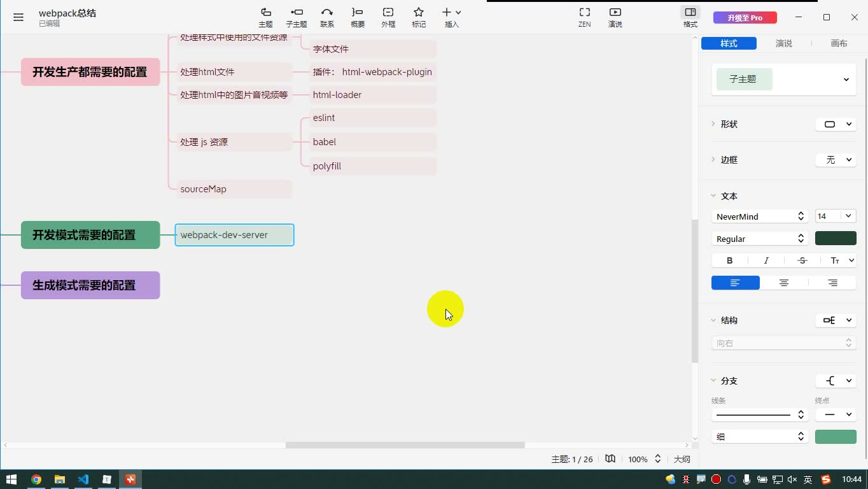
Task: Open the hamburger menu
Action: (x=18, y=17)
